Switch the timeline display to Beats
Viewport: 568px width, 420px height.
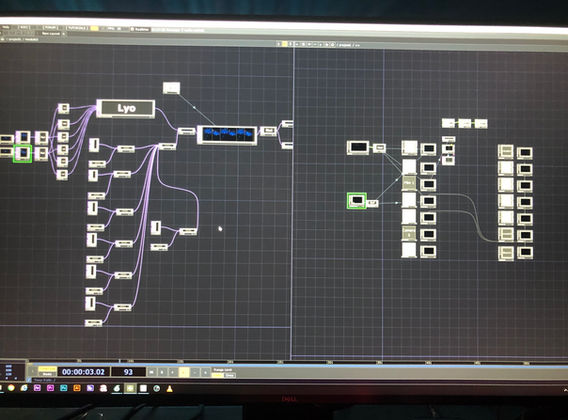click(x=47, y=374)
